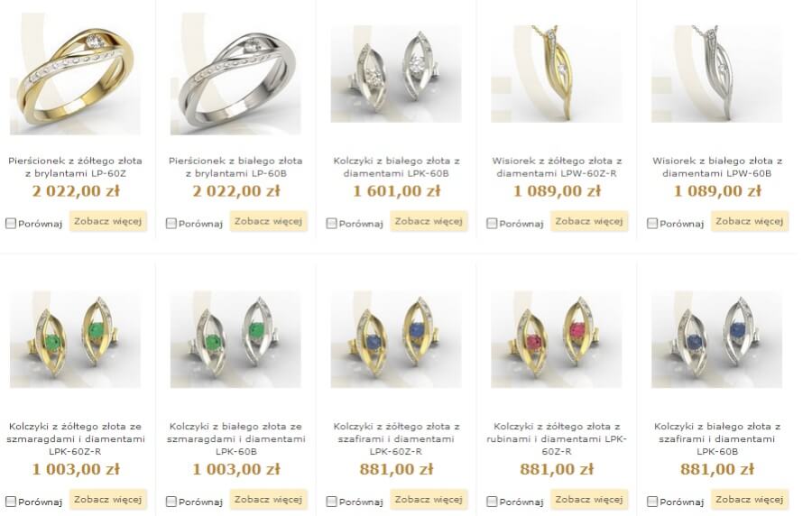Viewport: 812px width, 516px height.
Task: Open title link Kolczyki z białego złota ze szmaragdami
Action: point(235,439)
